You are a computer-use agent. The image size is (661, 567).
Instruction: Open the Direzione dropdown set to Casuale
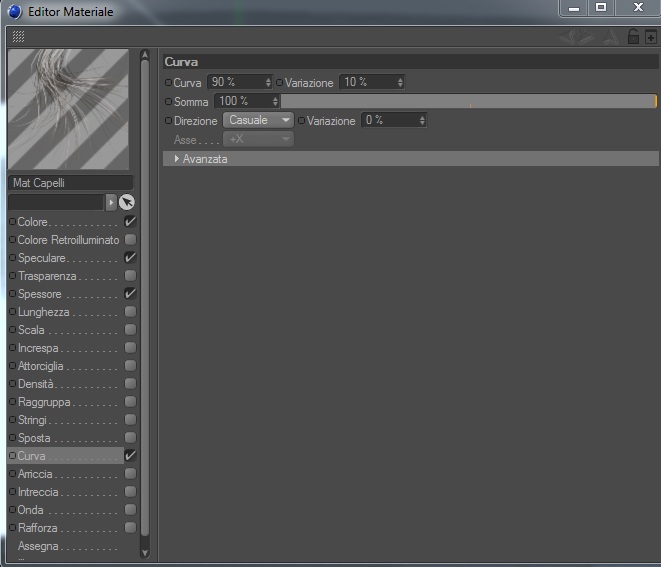point(258,120)
